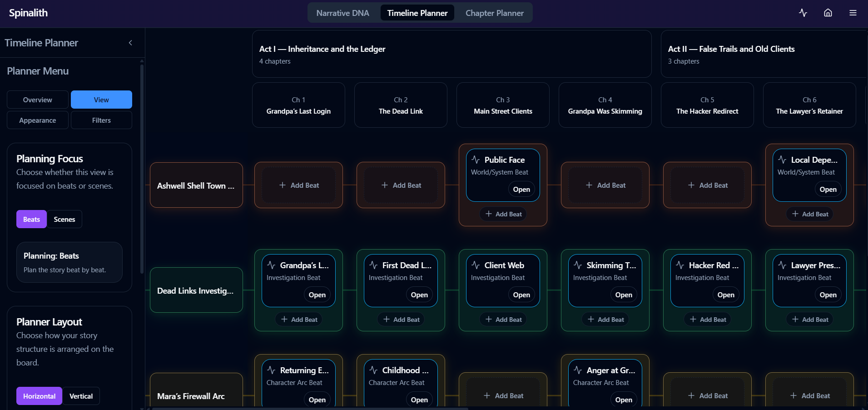
Task: Click pulse icon on Hacker Red... beat
Action: (680, 265)
